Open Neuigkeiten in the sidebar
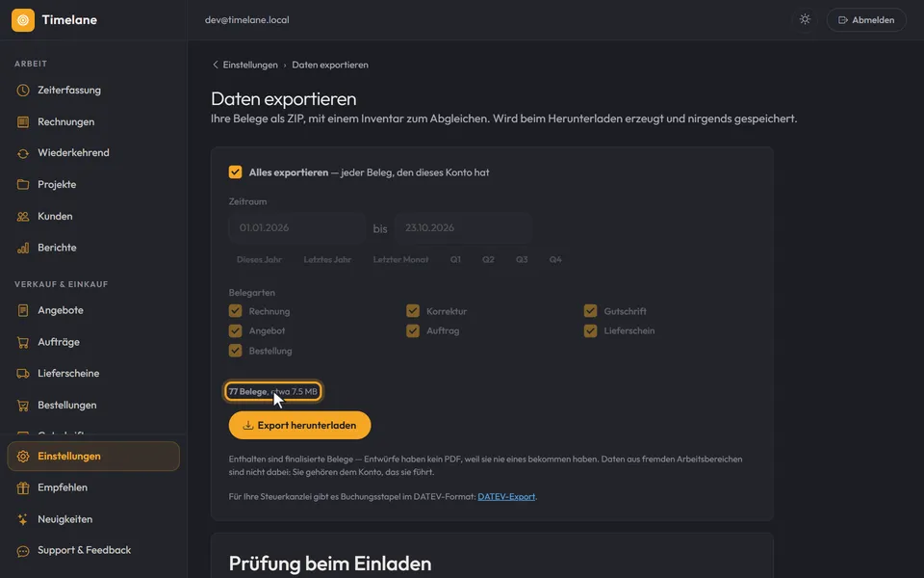The image size is (924, 578). pos(93,519)
